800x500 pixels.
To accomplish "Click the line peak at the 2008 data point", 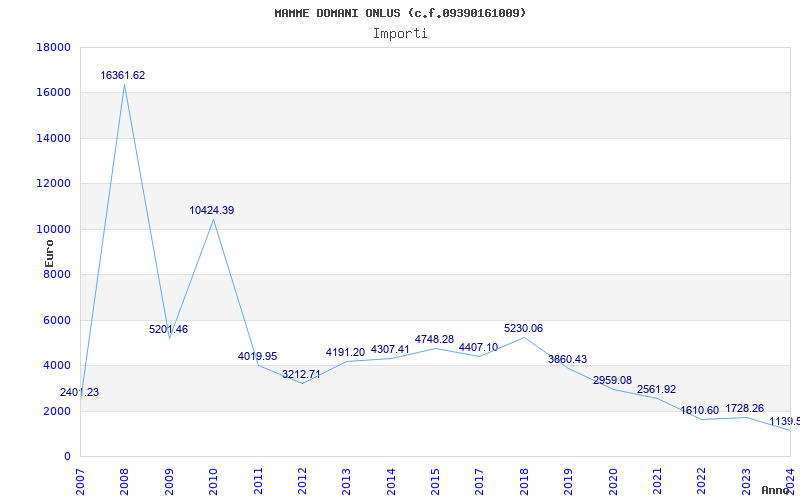I will point(124,84).
